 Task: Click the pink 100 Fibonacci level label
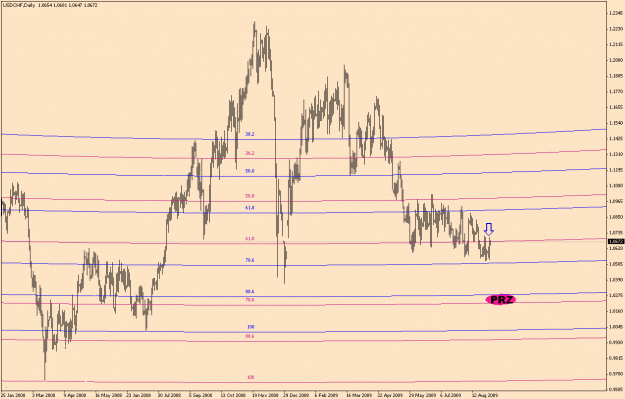click(x=251, y=377)
